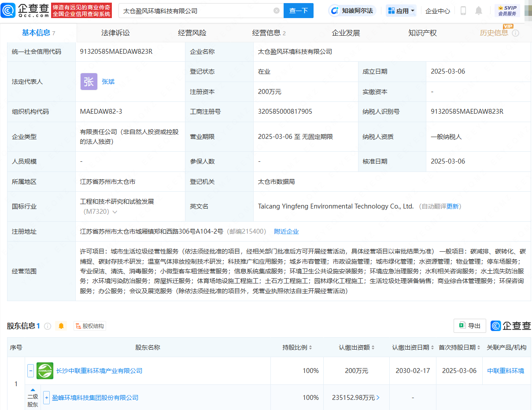The width and height of the screenshot is (532, 410).
Task: Open the 235152.98万元 capital detail link
Action: [x=356, y=398]
